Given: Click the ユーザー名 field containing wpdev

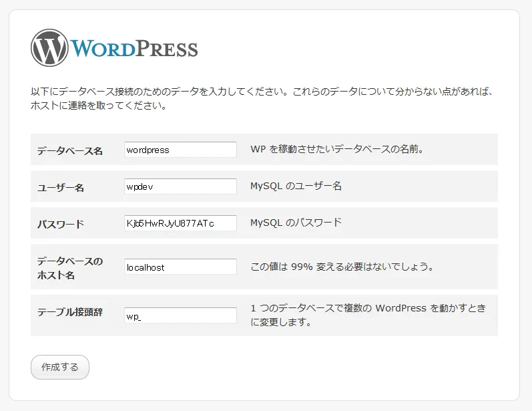Looking at the screenshot, I should pyautogui.click(x=180, y=186).
